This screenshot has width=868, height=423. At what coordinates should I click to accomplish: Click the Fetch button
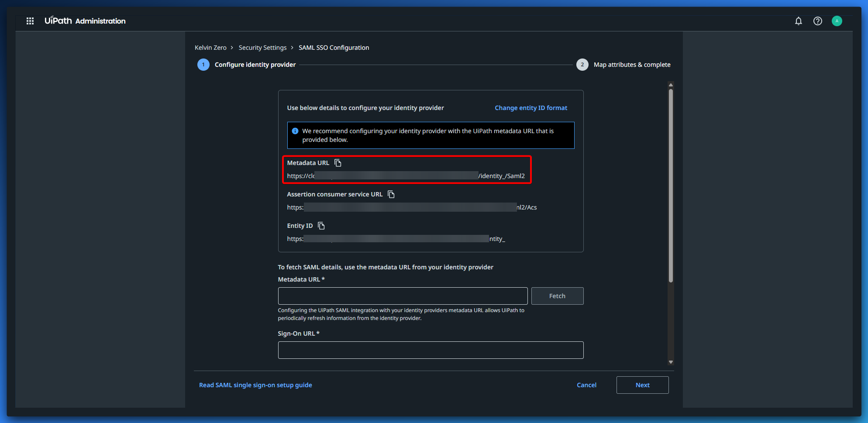point(557,296)
